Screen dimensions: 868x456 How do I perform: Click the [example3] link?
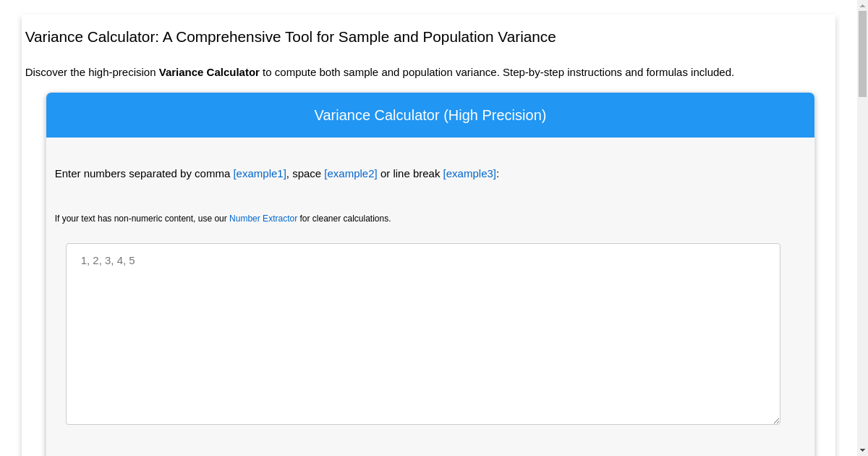(x=469, y=174)
